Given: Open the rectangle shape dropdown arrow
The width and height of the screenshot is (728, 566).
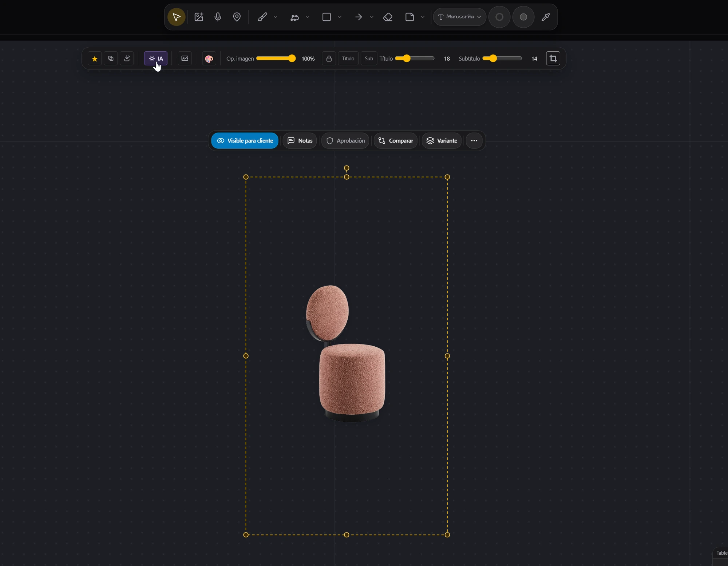Looking at the screenshot, I should click(x=340, y=17).
